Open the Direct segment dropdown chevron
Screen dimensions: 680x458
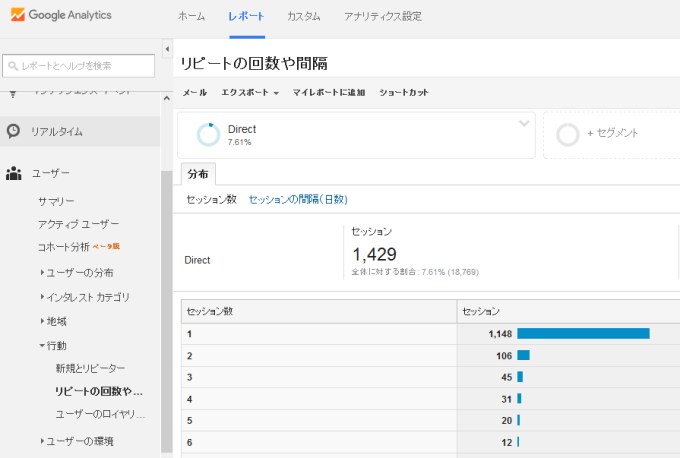[523, 124]
